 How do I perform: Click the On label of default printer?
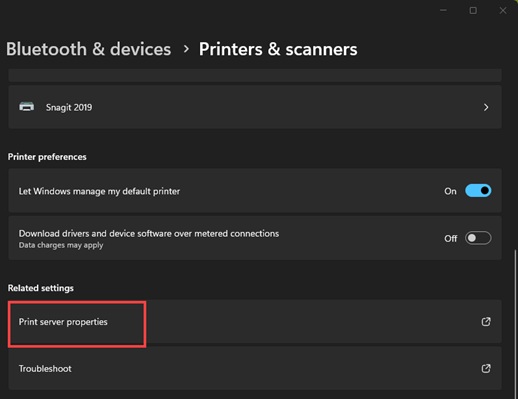point(450,191)
